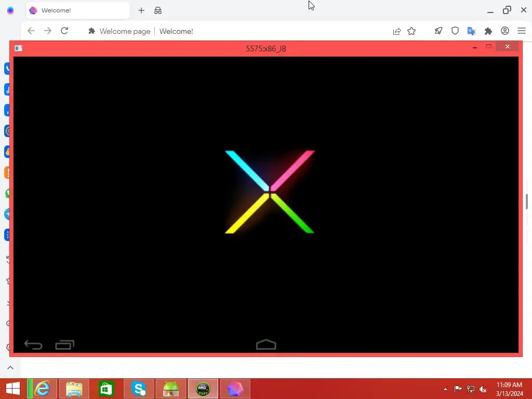Screen dimensions: 532x399
Task: Click the muted volume tray icon
Action: tap(483, 389)
